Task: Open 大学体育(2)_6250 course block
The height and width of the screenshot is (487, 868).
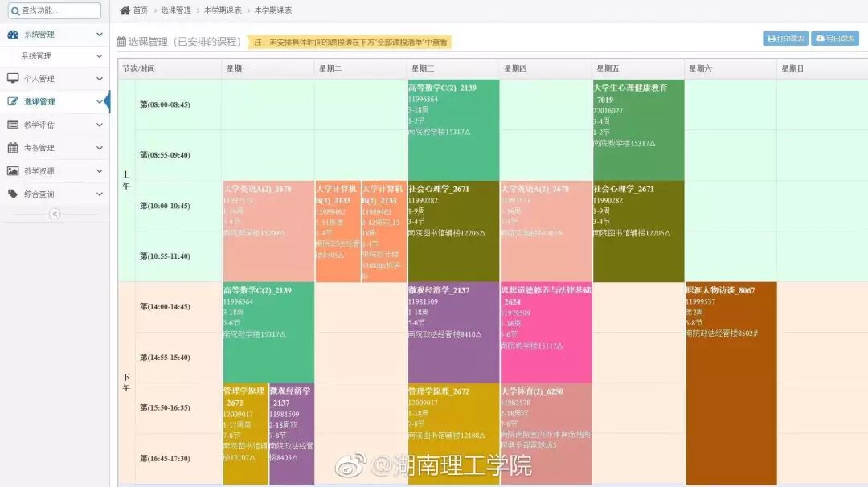Action: coord(546,434)
